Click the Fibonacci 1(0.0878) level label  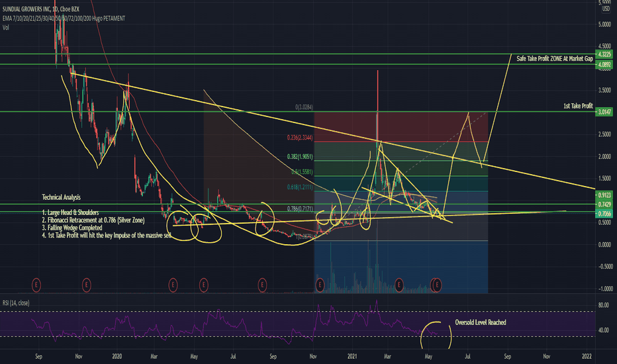(x=305, y=236)
